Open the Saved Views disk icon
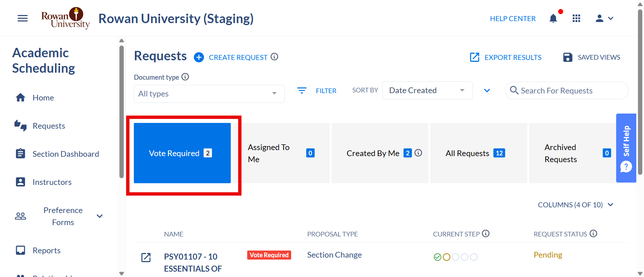The width and height of the screenshot is (644, 277). point(568,57)
